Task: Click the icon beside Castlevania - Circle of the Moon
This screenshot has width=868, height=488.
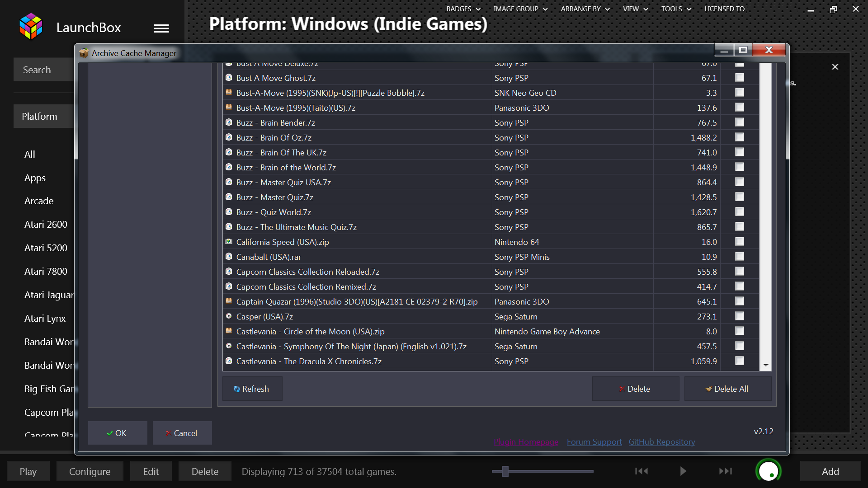Action: pos(229,331)
